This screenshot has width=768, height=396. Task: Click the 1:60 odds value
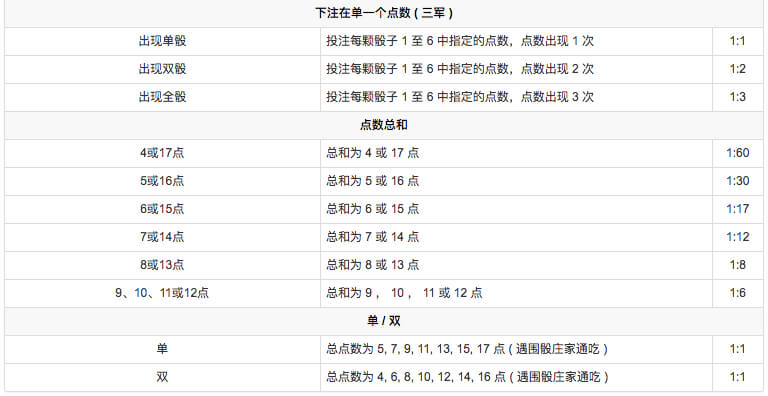[x=738, y=153]
